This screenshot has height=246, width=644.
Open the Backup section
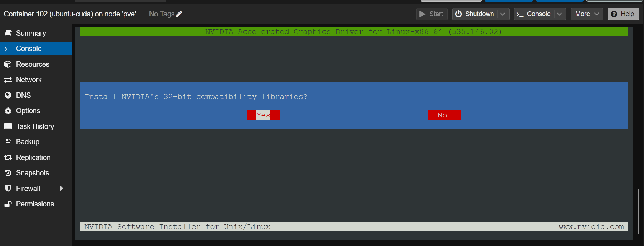(x=36, y=142)
